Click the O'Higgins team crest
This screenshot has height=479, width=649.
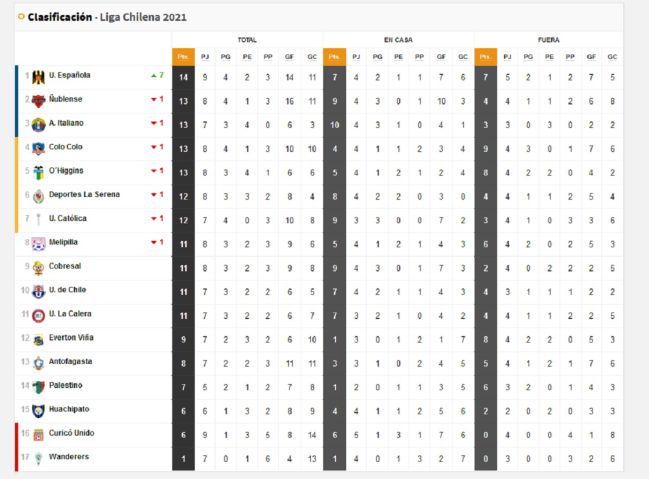39,172
